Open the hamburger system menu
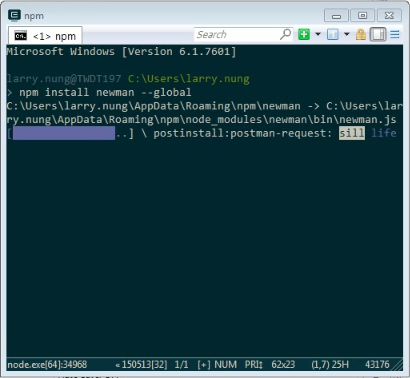The width and height of the screenshot is (410, 378). (x=395, y=34)
